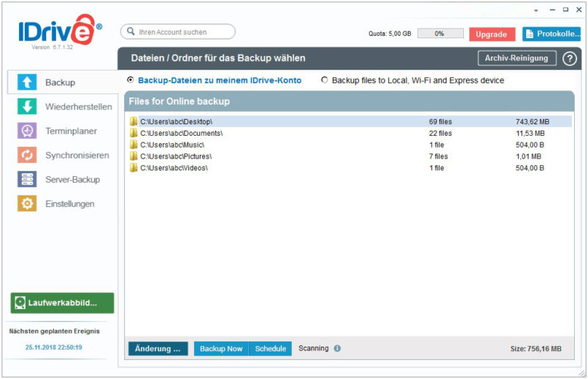Select the C:\Users\abc\Desktop\ row
588x379 pixels.
point(350,121)
